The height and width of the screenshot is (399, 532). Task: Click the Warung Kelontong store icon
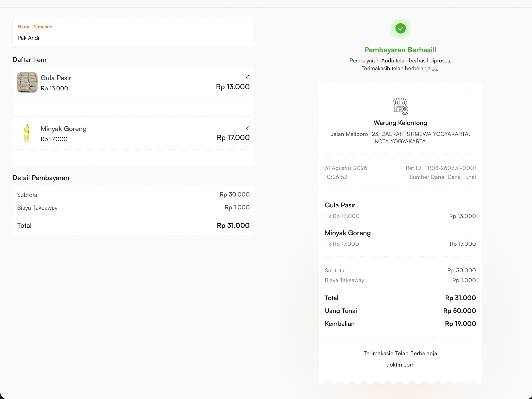click(x=400, y=106)
